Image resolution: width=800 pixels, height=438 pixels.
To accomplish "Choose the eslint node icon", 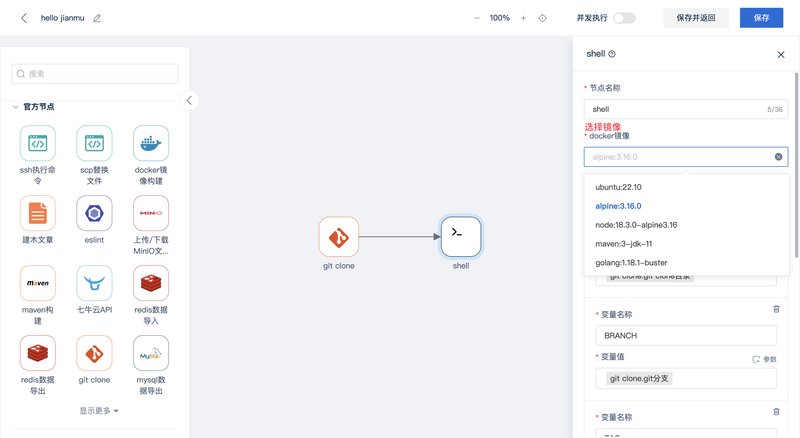I will coord(94,213).
